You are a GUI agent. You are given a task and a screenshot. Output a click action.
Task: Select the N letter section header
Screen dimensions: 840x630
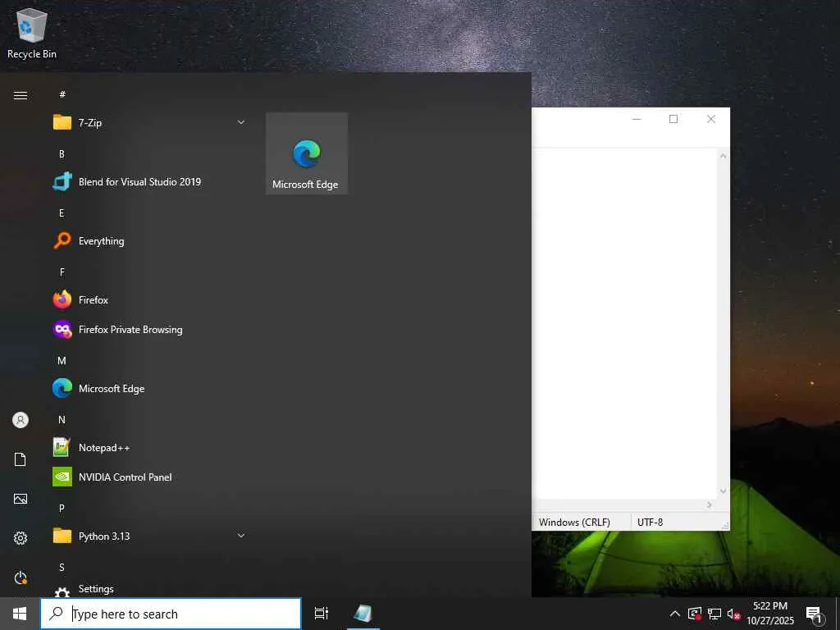click(x=62, y=419)
